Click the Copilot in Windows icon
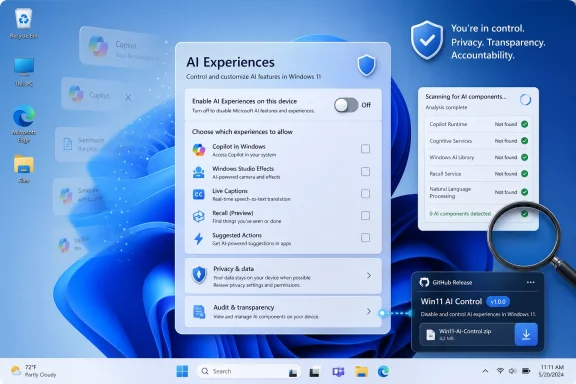This screenshot has width=576, height=384. click(x=199, y=150)
